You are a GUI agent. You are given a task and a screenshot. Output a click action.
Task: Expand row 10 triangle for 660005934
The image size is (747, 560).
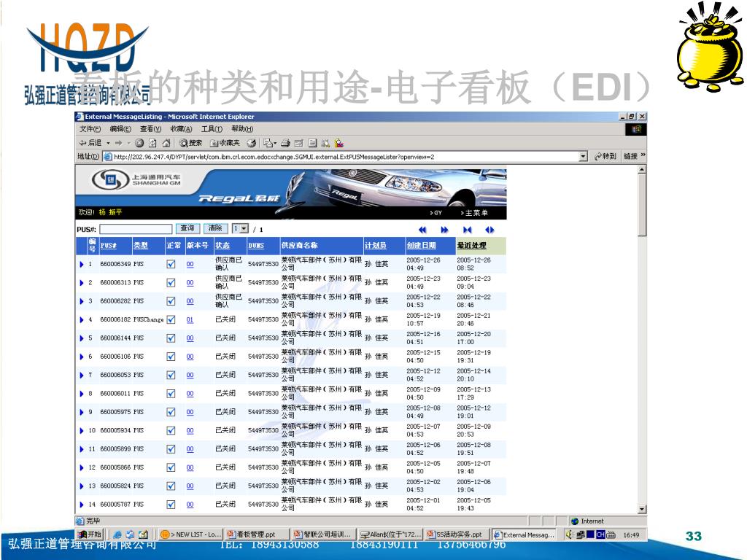[81, 431]
